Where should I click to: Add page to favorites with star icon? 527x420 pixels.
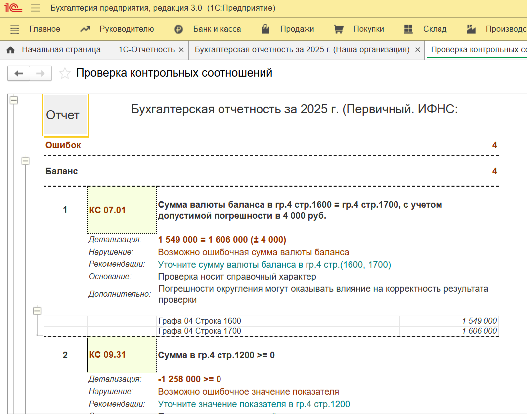65,74
